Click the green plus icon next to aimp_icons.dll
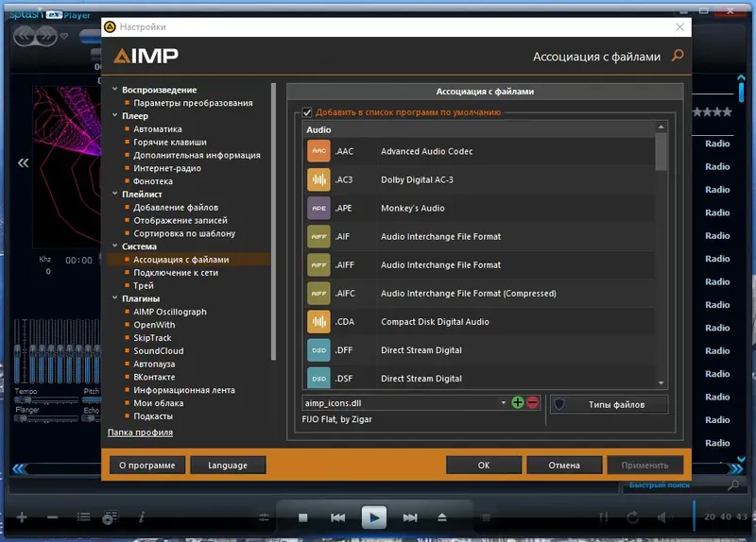756x542 pixels. click(x=517, y=403)
